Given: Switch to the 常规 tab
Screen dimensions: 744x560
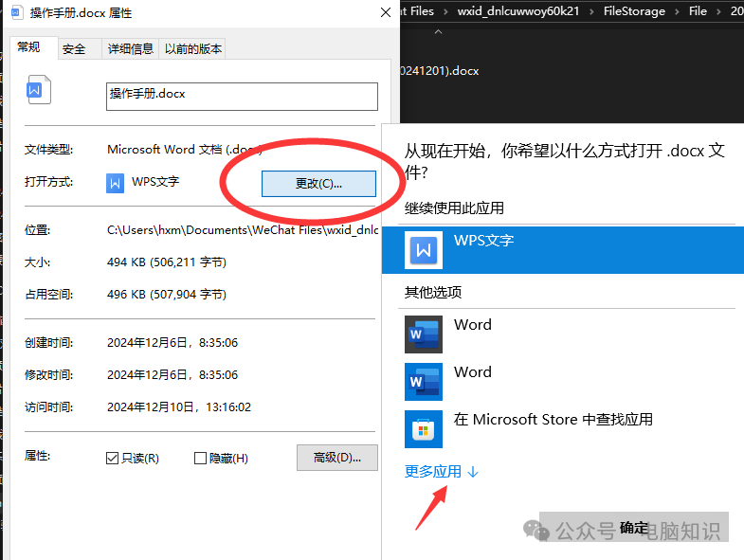Looking at the screenshot, I should pyautogui.click(x=29, y=47).
